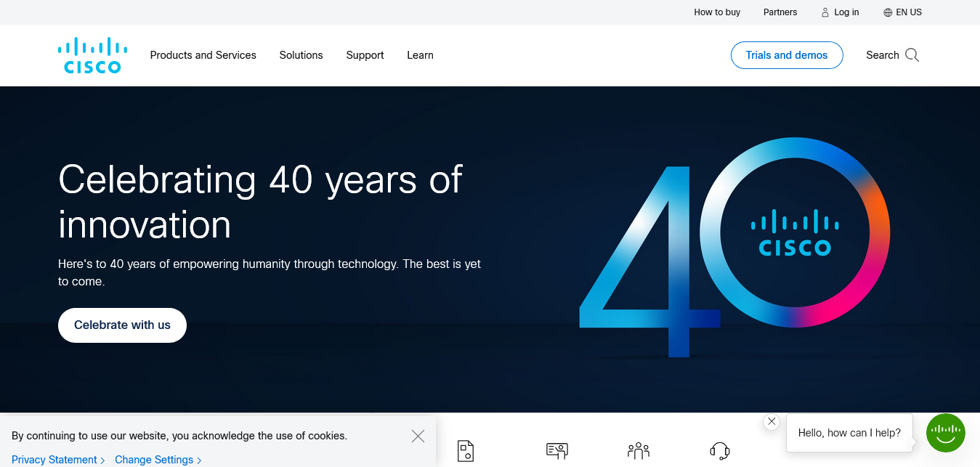Click the Trials and demos button
The height and width of the screenshot is (467, 980).
787,55
